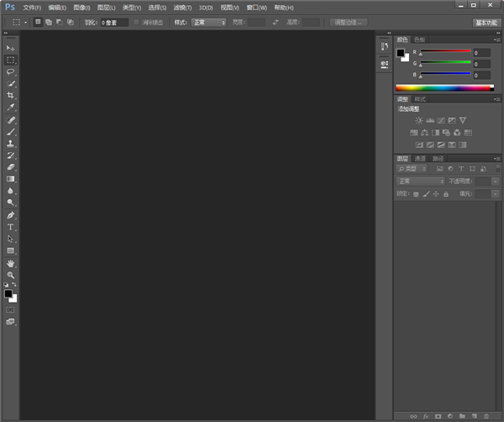
Task: Click the 基本功能 workspace button
Action: pos(485,23)
